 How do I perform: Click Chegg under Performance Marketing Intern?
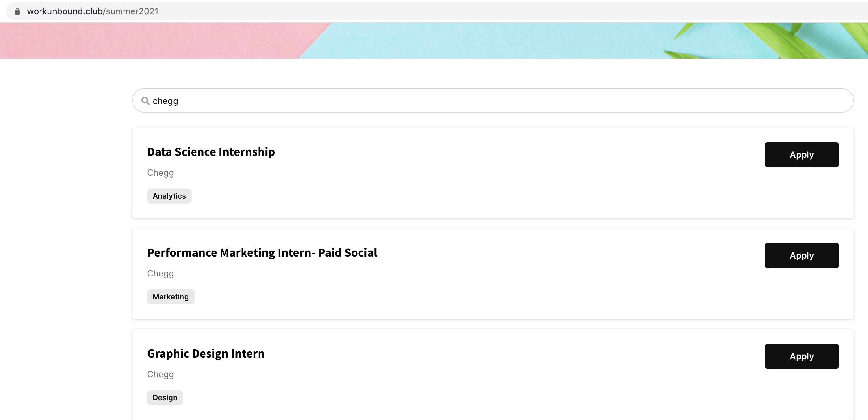[160, 274]
